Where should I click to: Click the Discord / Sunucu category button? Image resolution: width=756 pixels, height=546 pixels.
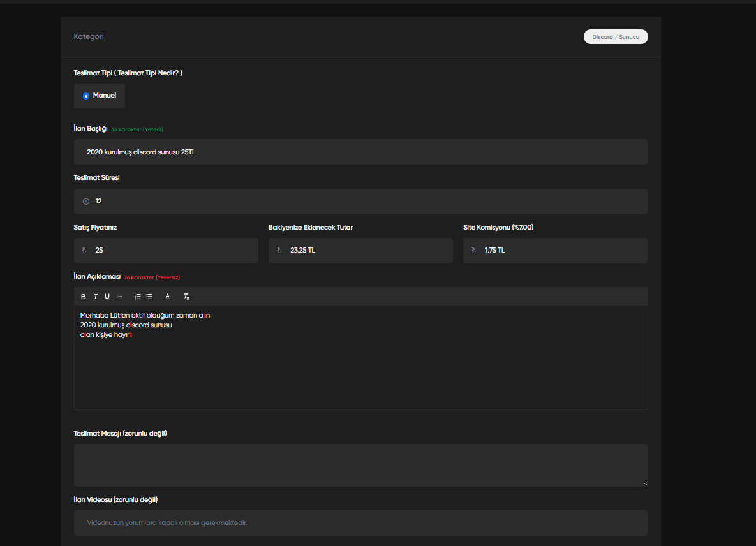[x=616, y=37]
